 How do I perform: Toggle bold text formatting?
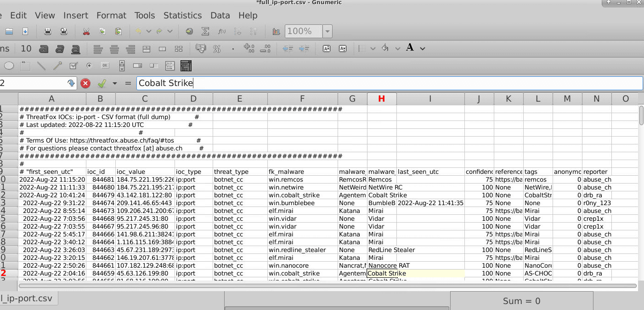(44, 48)
